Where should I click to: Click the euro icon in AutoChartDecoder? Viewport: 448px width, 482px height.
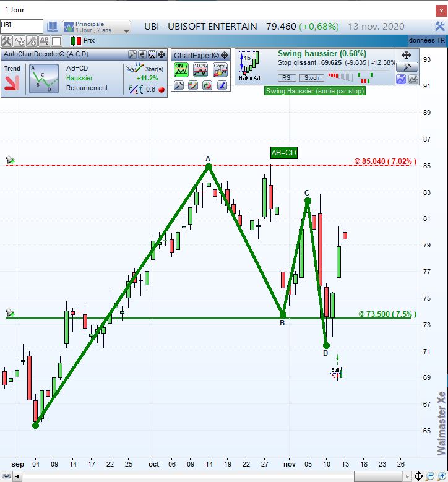142,54
